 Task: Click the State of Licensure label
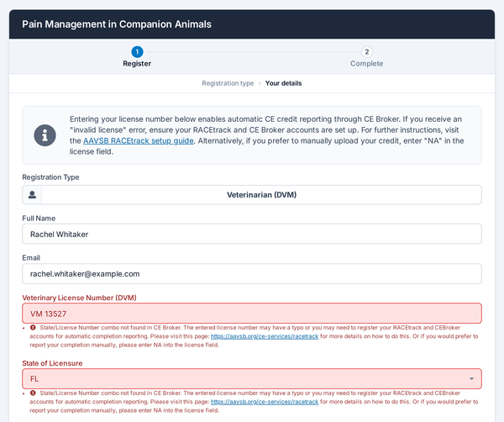coord(52,363)
